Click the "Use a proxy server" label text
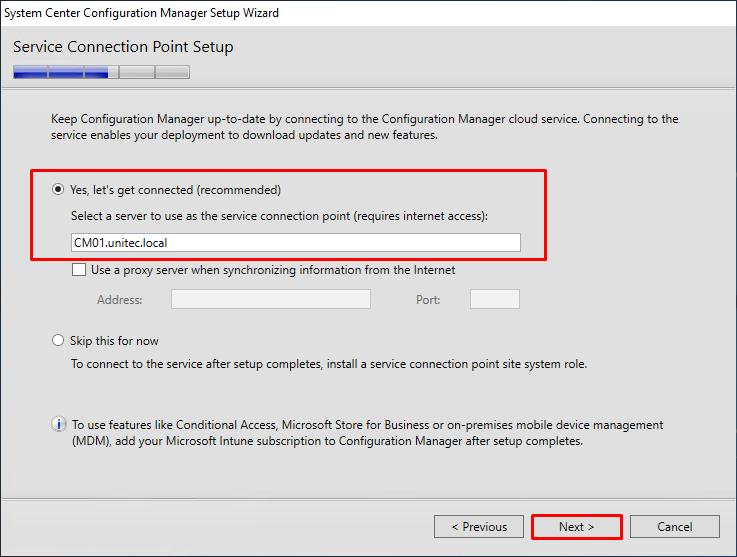The height and width of the screenshot is (557, 737). 273,270
